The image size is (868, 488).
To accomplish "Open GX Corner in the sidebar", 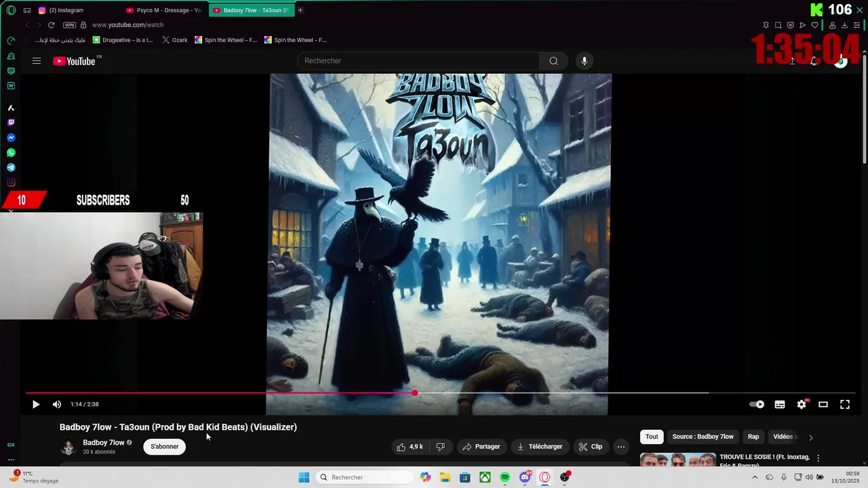I will coord(11,445).
